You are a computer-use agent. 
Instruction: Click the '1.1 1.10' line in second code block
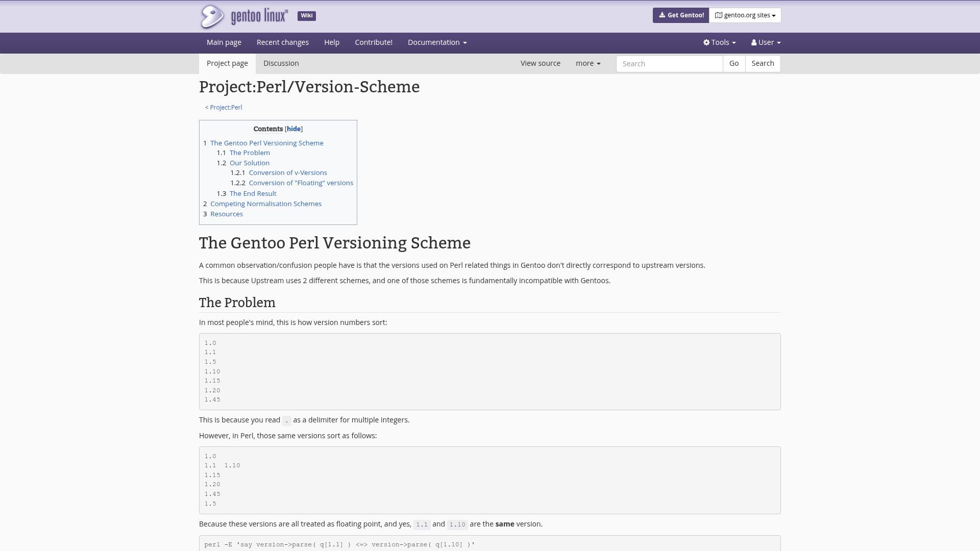point(222,466)
